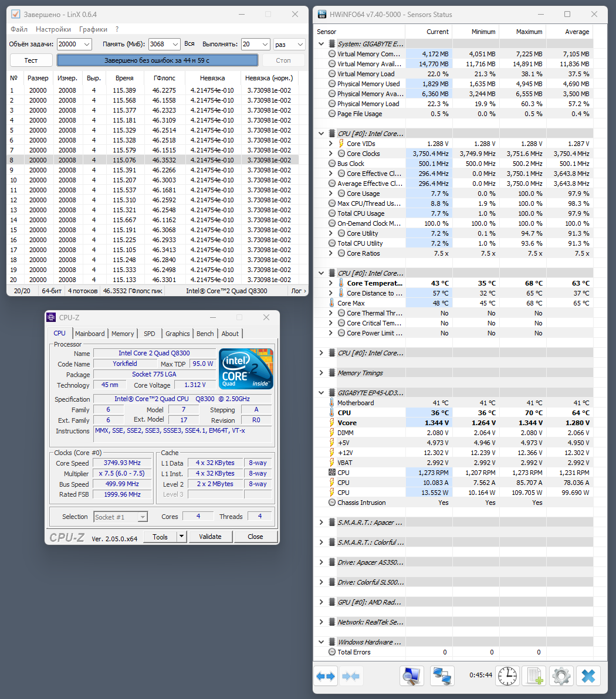
Task: Click the Page File Usage circle icon
Action: (x=331, y=114)
